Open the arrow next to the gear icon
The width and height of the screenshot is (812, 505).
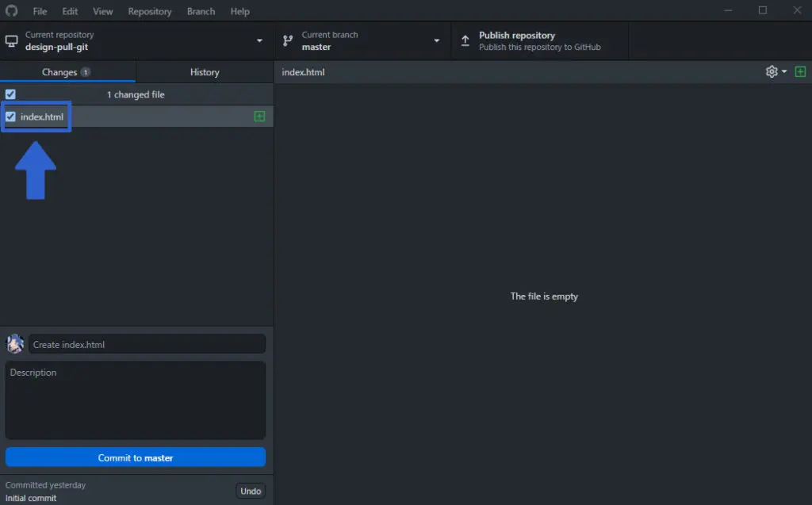pyautogui.click(x=783, y=71)
